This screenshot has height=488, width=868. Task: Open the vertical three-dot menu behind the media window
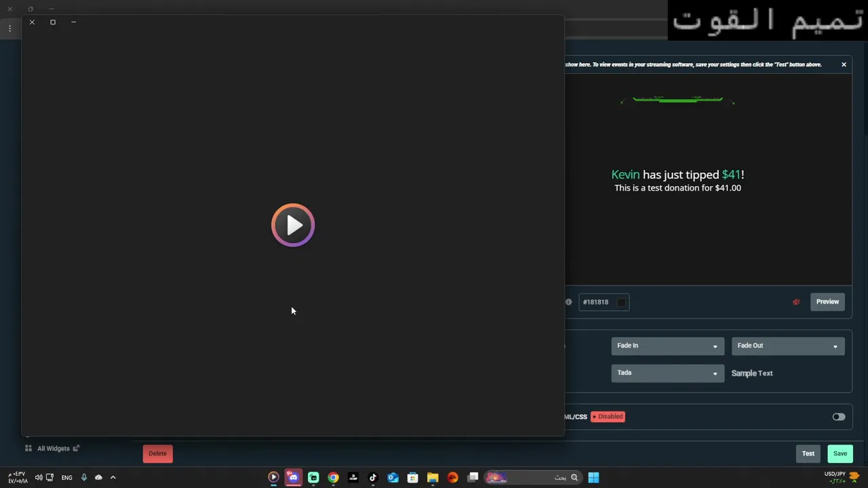(9, 28)
